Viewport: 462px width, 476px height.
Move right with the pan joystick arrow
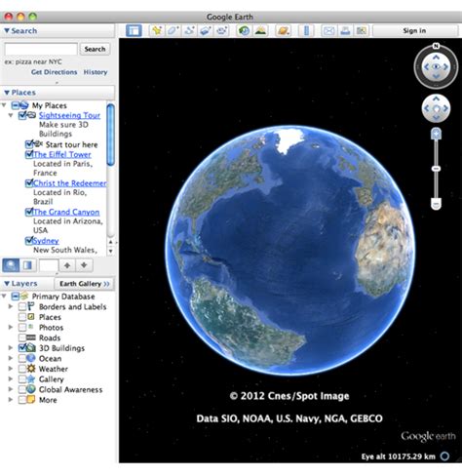(x=445, y=108)
